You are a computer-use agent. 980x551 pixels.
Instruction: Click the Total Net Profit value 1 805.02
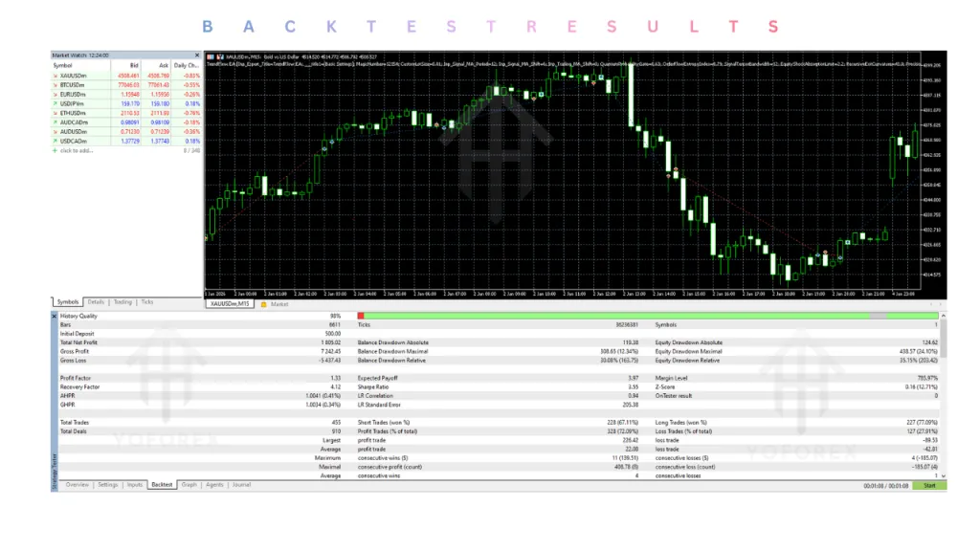click(330, 342)
